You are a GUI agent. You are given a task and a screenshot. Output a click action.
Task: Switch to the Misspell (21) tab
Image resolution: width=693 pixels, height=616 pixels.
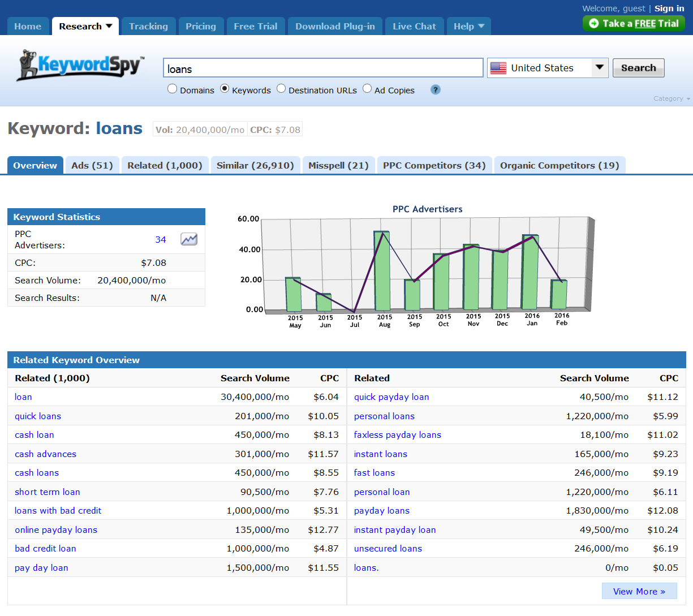coord(338,165)
